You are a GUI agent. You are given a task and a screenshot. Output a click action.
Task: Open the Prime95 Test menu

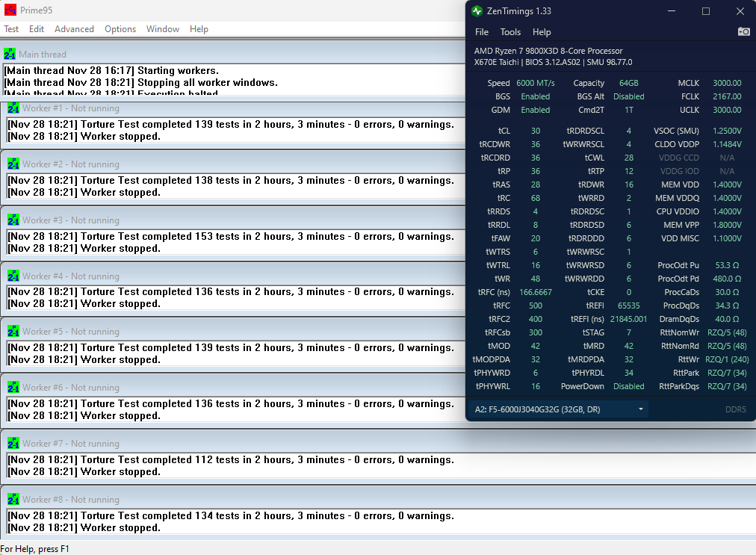[x=12, y=29]
